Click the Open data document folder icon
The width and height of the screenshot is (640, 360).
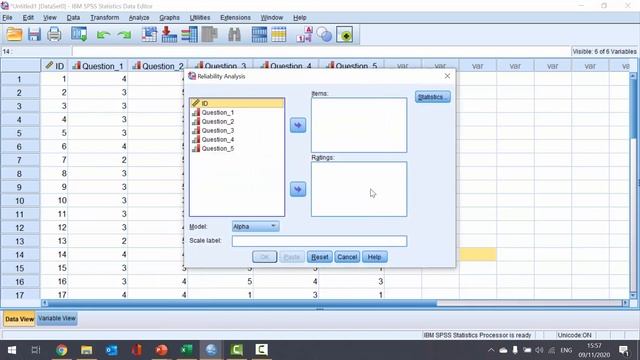pyautogui.click(x=14, y=35)
